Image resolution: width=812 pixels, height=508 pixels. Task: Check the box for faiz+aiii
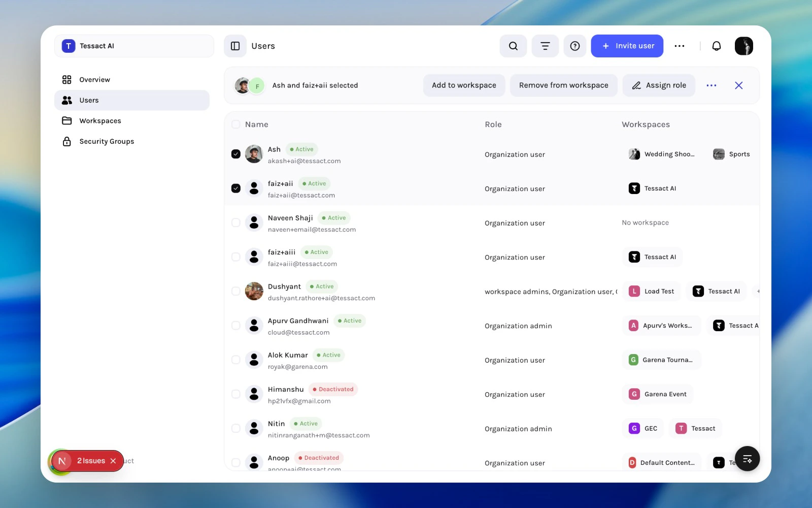tap(236, 257)
